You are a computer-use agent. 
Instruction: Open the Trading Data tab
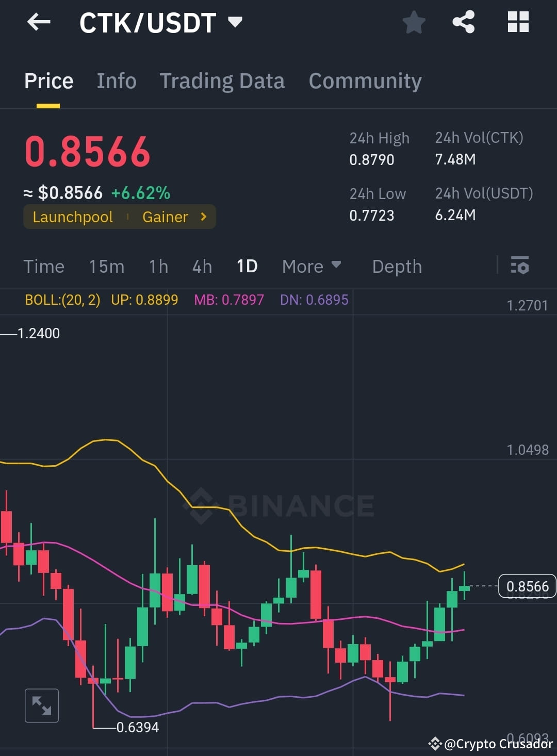[222, 81]
